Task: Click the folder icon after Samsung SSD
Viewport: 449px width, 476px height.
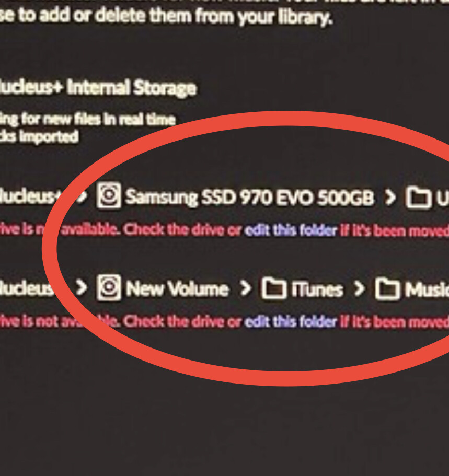Action: [x=419, y=198]
